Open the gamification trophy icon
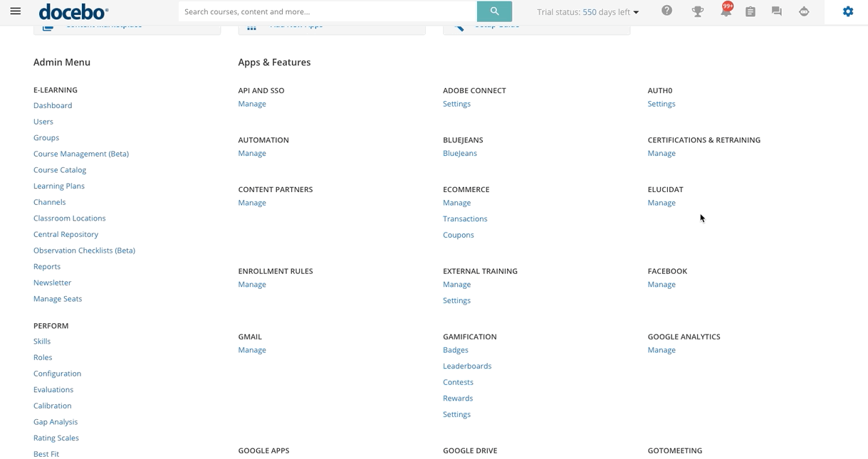This screenshot has width=868, height=459. click(697, 11)
